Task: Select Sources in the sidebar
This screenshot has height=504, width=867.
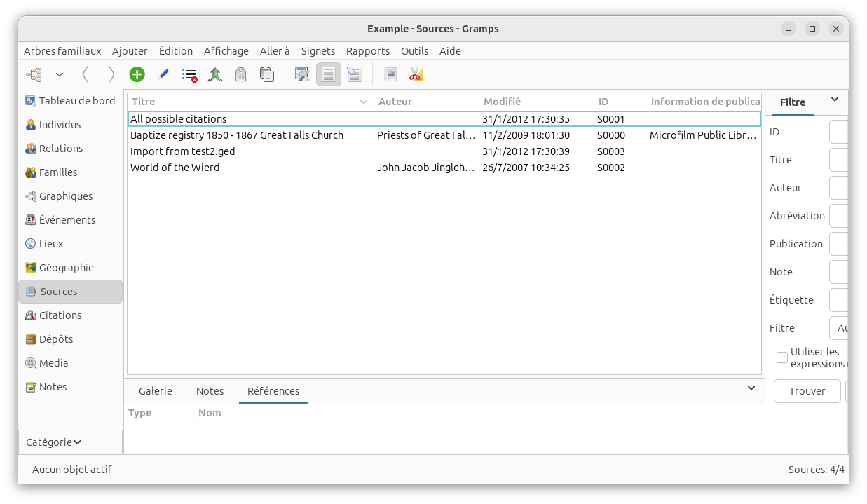Action: pyautogui.click(x=70, y=292)
